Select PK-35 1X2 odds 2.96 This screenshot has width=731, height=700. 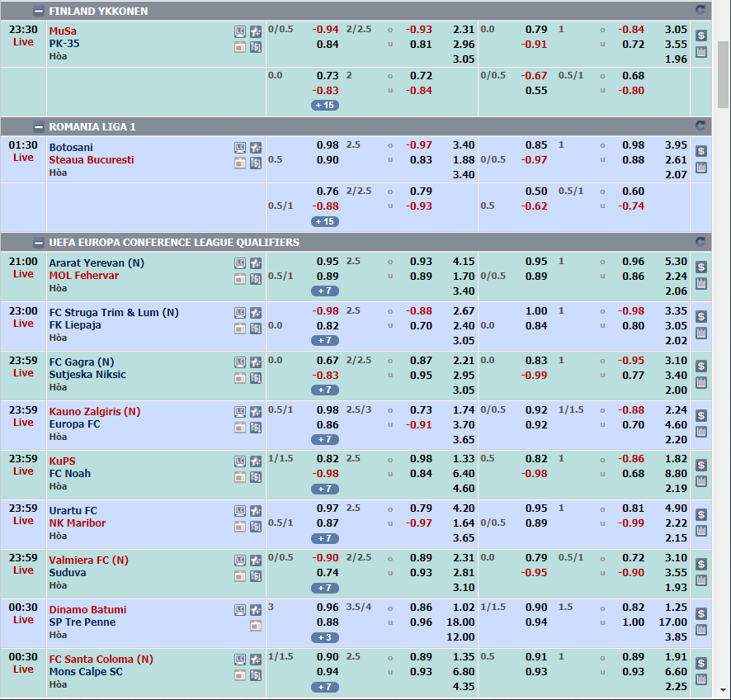464,45
